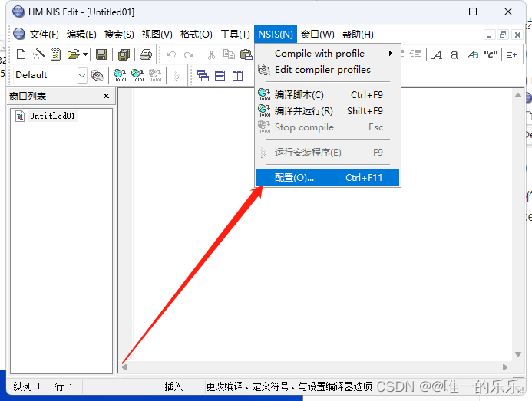Open the 视图(V) menu
Viewport: 532px width, 401px height.
157,35
